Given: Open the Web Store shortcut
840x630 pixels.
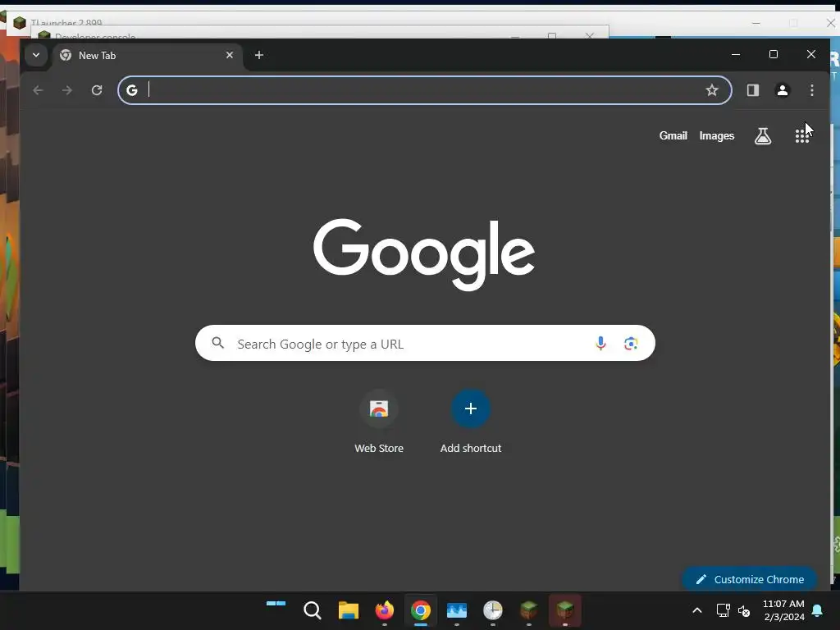Looking at the screenshot, I should [379, 422].
